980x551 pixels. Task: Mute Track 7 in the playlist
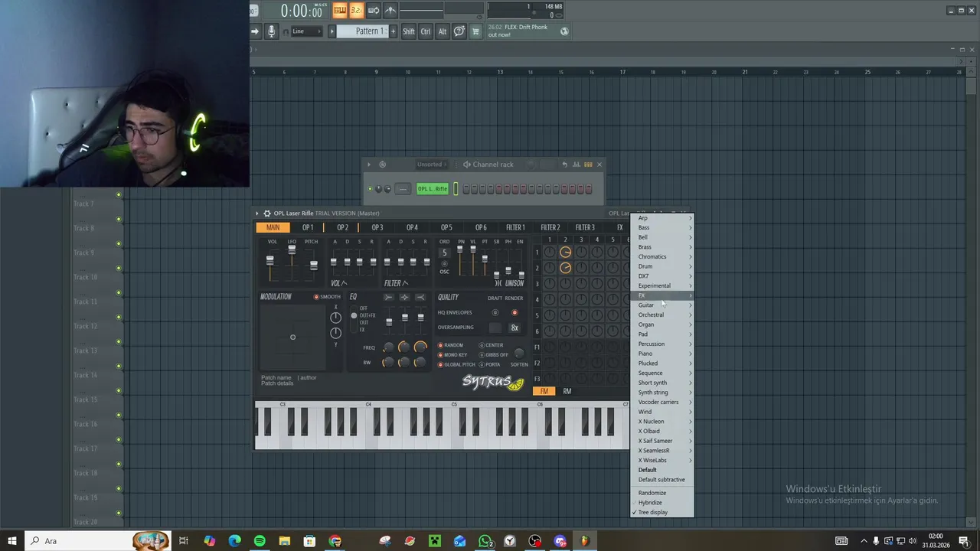tap(119, 195)
